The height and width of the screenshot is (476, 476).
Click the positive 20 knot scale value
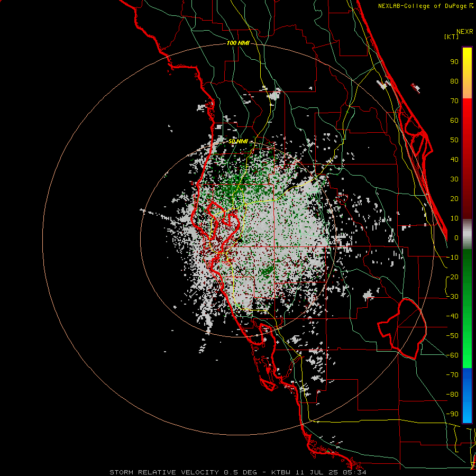point(454,199)
